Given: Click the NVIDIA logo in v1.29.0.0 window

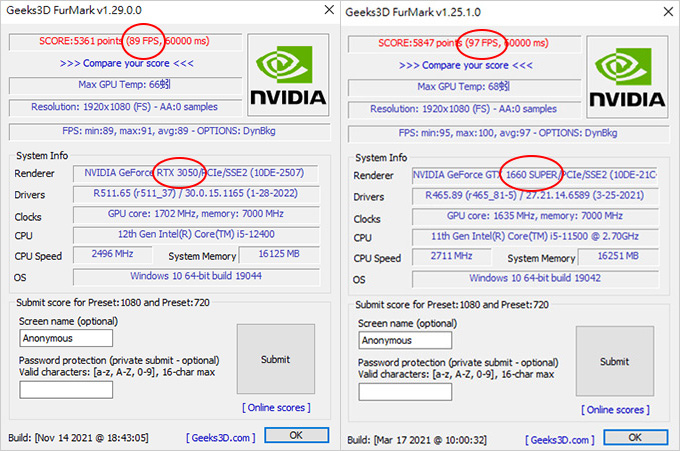Looking at the screenshot, I should pyautogui.click(x=288, y=75).
